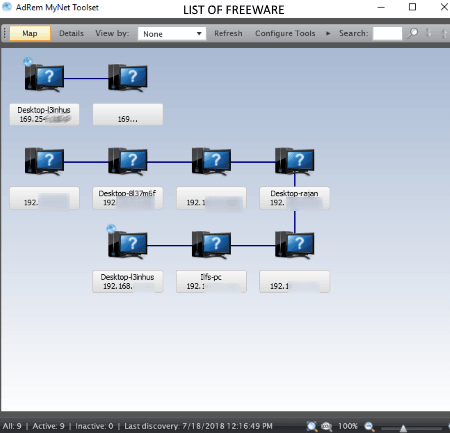This screenshot has width=450, height=433.
Task: Click the toolbar drag grip handle
Action: (x=5, y=33)
